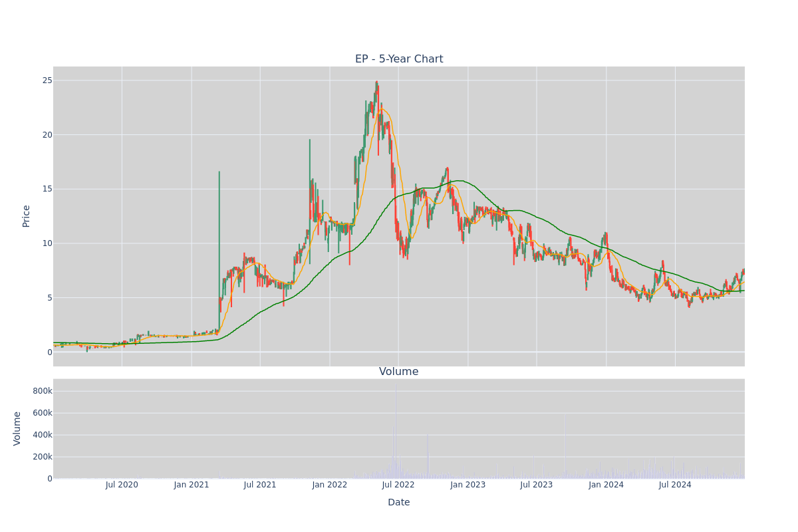Image resolution: width=798 pixels, height=532 pixels.
Task: Click the price tick label '20'
Action: pyautogui.click(x=47, y=135)
